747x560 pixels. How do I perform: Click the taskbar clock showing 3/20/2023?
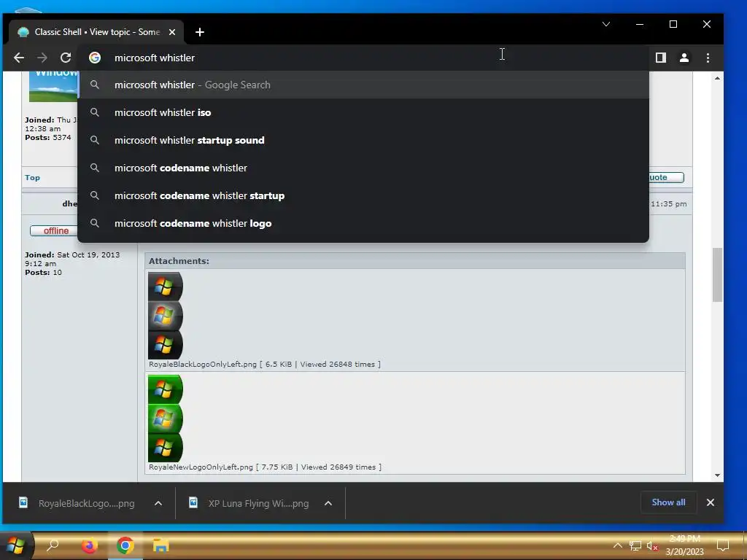coord(684,545)
